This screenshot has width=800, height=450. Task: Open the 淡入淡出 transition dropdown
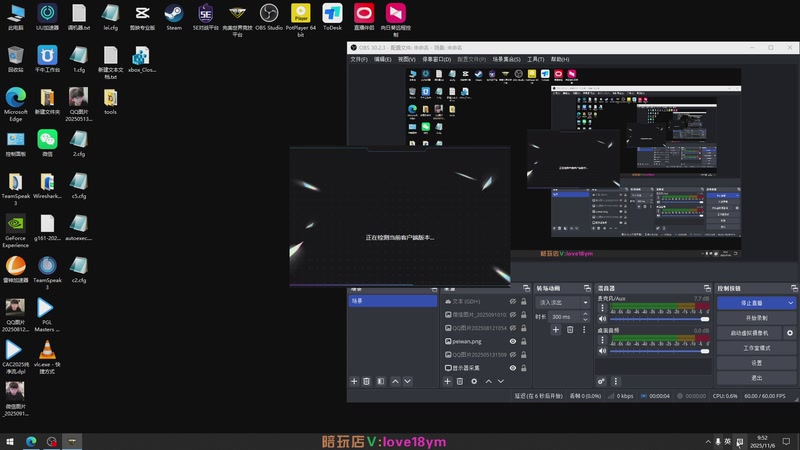coord(564,303)
